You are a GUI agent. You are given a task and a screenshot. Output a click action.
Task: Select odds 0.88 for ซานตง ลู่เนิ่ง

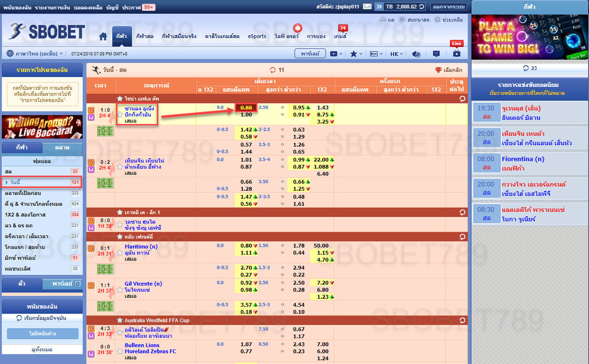tap(246, 108)
